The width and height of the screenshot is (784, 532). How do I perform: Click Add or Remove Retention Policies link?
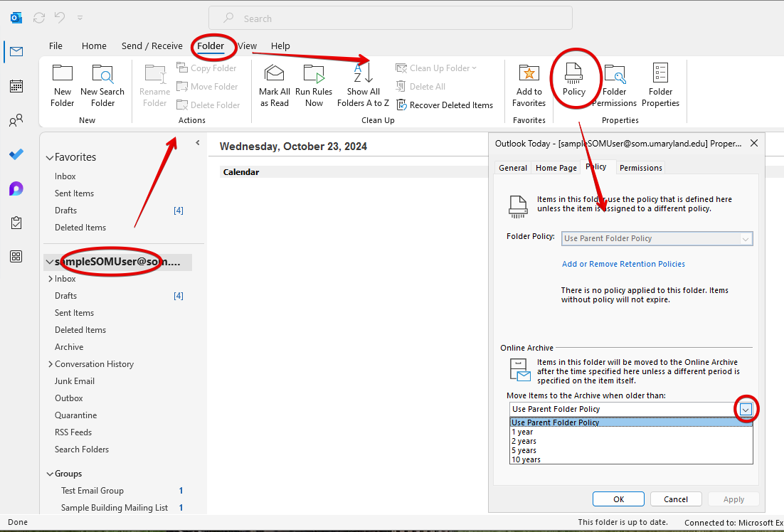pyautogui.click(x=623, y=264)
